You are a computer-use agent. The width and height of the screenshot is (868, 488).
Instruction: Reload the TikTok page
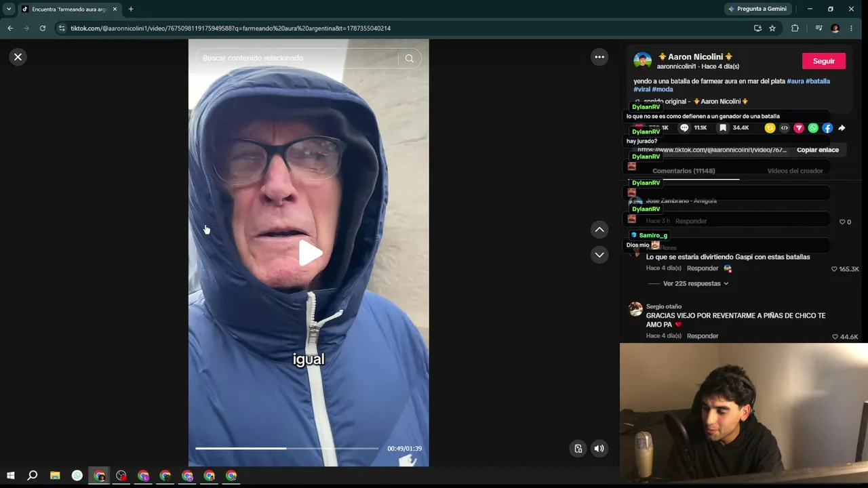point(43,28)
